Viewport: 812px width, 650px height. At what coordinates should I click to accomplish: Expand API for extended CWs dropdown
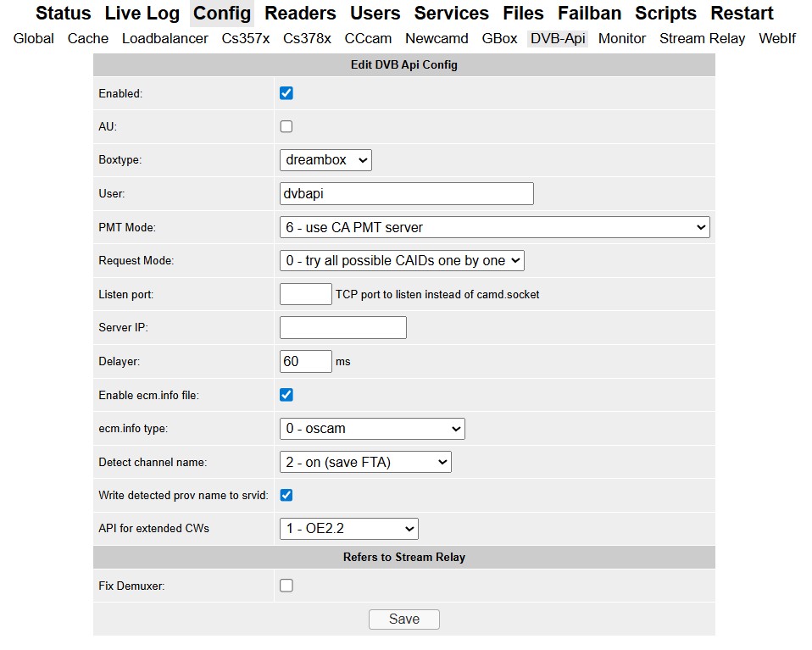[349, 529]
